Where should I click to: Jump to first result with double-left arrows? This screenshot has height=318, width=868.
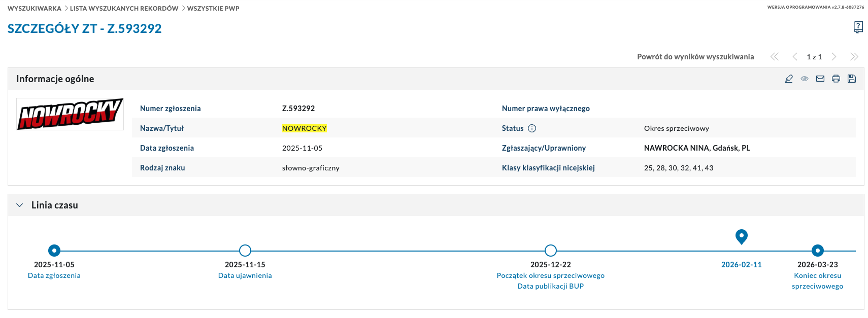(775, 57)
